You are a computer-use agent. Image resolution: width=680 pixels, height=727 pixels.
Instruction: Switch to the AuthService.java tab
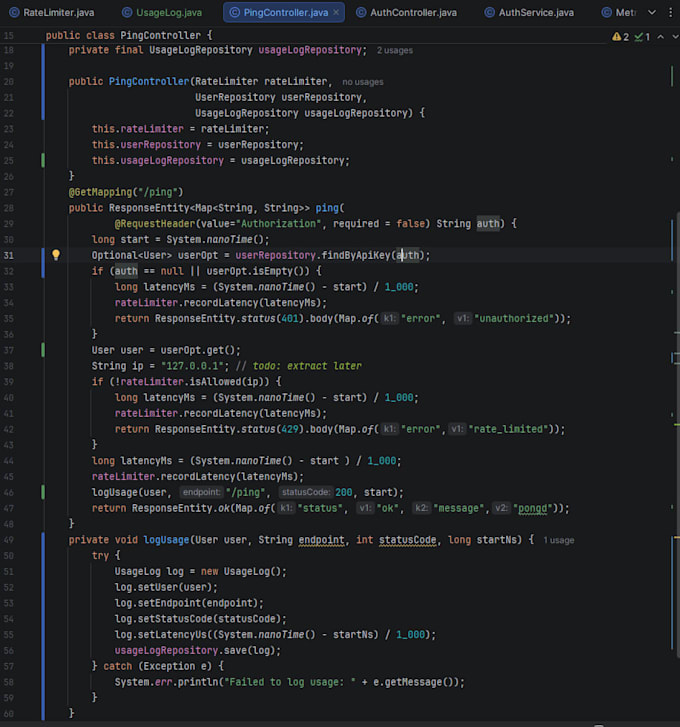[x=529, y=13]
